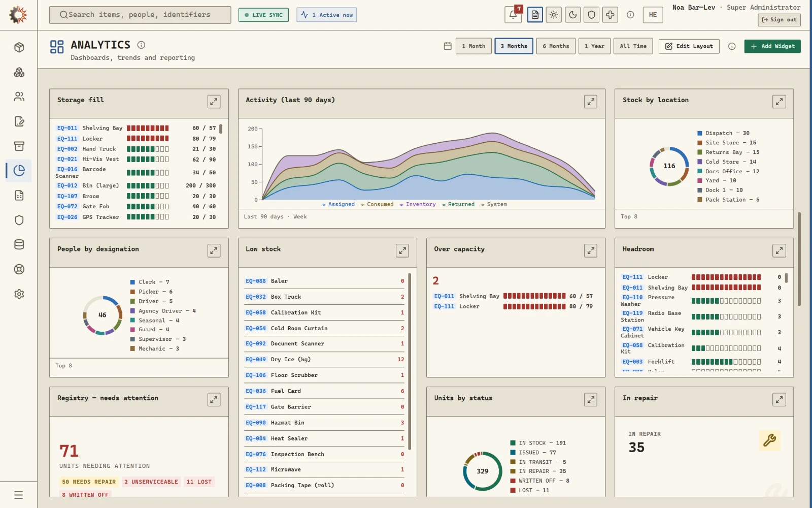Click the wrench icon in In repair widget
The width and height of the screenshot is (812, 508).
pos(769,440)
